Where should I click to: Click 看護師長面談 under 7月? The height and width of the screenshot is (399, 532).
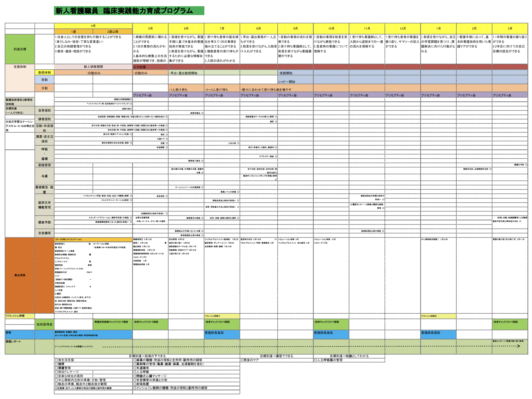point(222,334)
